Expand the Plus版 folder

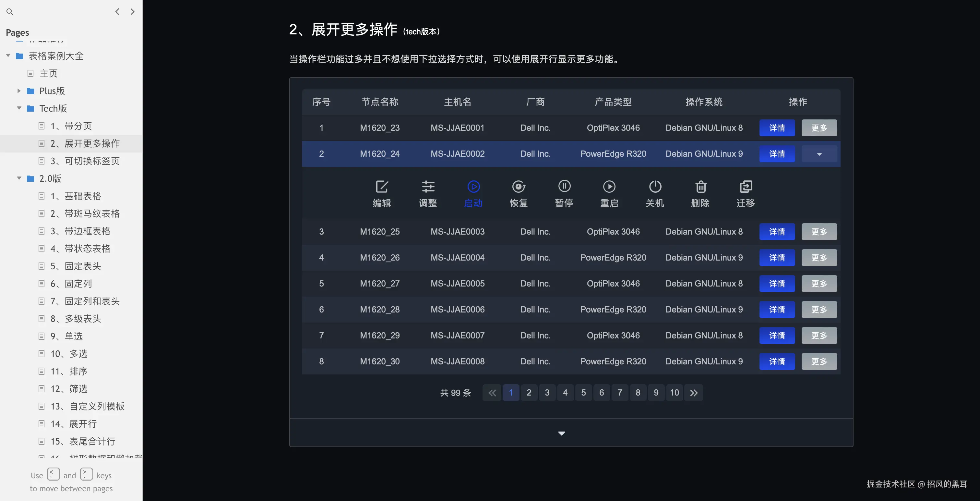tap(19, 91)
